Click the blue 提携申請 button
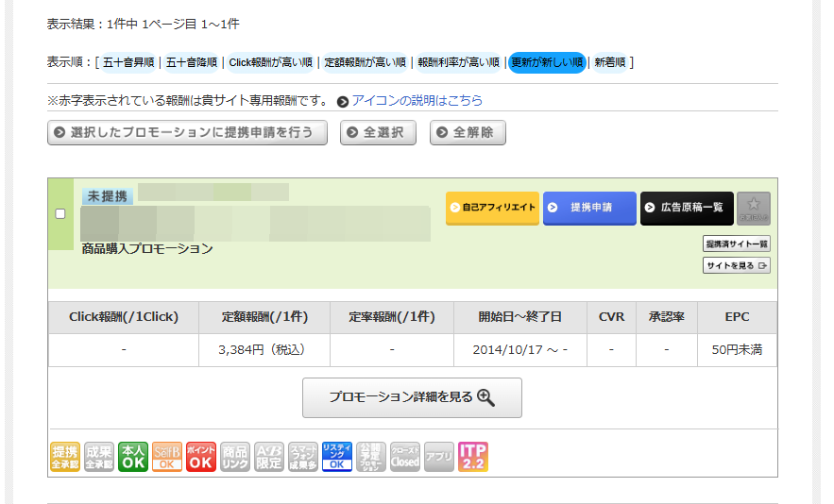Screen dimensions: 834x504 (x=589, y=208)
